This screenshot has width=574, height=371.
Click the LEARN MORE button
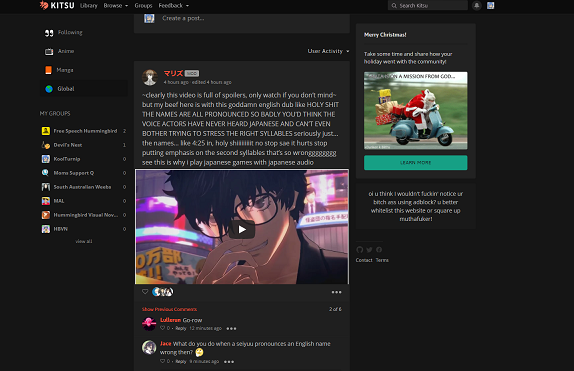tap(415, 163)
